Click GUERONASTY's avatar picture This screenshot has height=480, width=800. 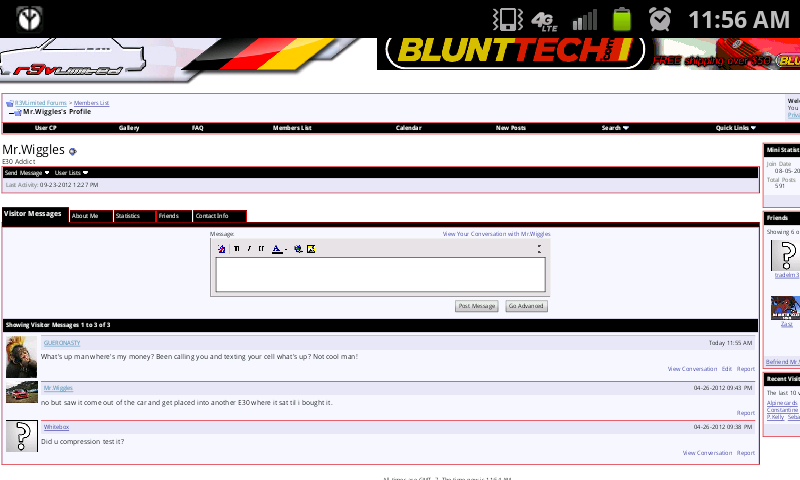pyautogui.click(x=21, y=357)
